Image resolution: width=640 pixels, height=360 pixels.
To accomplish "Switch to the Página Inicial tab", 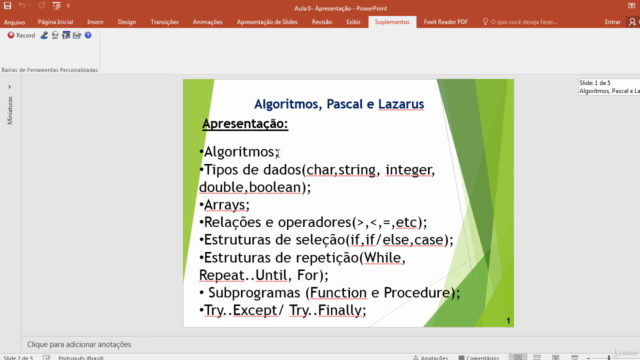I will point(55,22).
